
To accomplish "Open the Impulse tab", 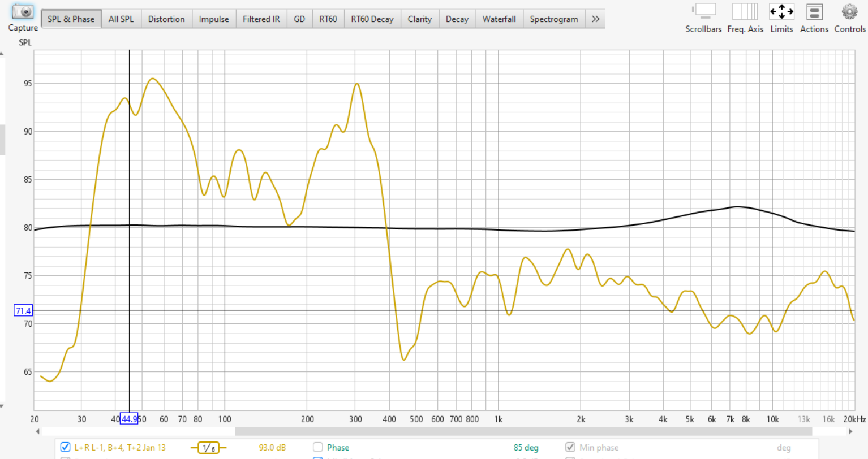I will click(x=214, y=19).
